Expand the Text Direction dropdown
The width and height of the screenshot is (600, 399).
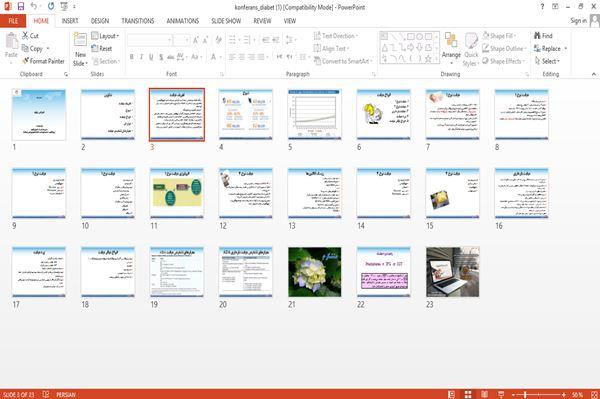(x=336, y=36)
